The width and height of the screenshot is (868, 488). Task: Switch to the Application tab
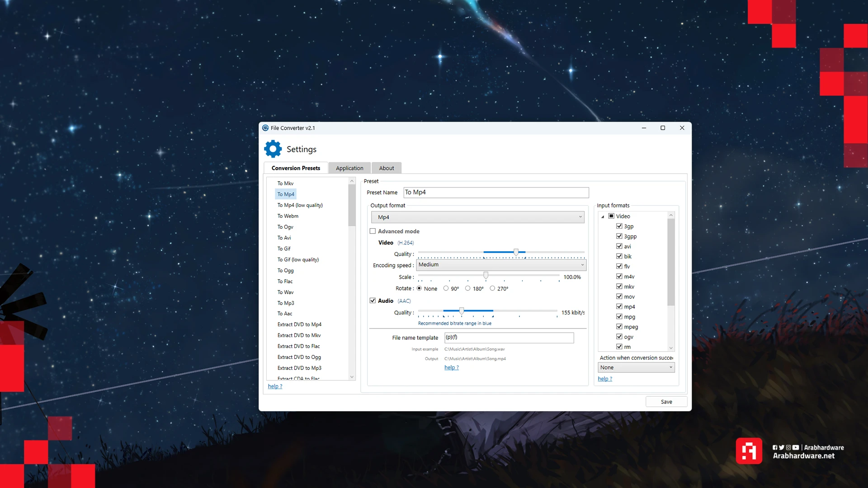tap(349, 168)
